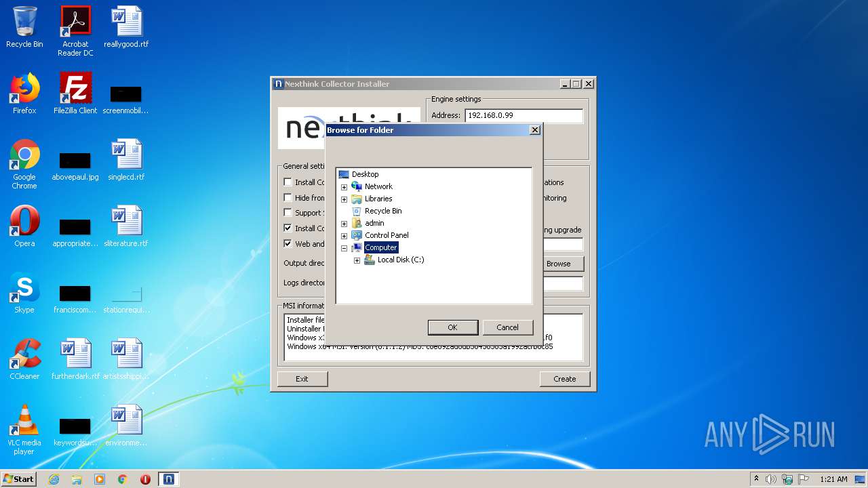Cancel the Browse for Folder dialog
This screenshot has height=488, width=868.
tap(507, 327)
